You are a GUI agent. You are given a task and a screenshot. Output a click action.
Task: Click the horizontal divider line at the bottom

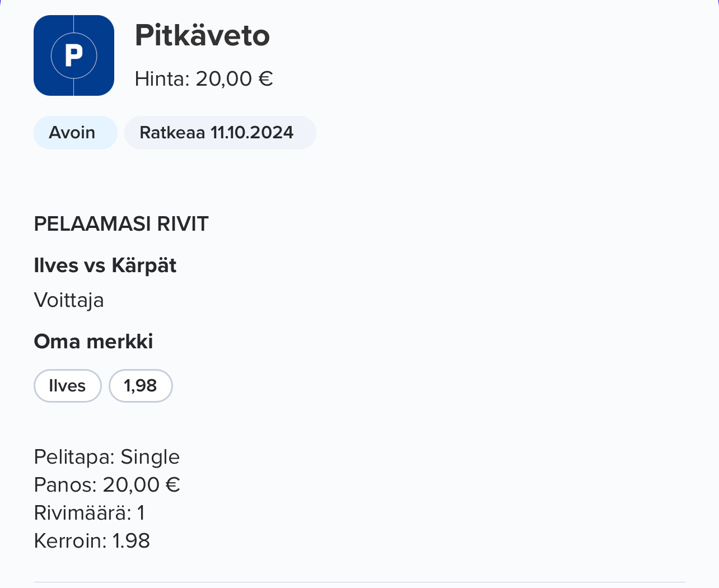point(359,582)
